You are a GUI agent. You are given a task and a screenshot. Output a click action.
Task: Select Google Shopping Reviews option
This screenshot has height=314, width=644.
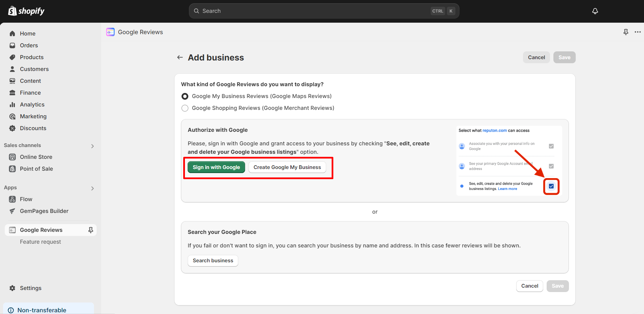click(185, 108)
